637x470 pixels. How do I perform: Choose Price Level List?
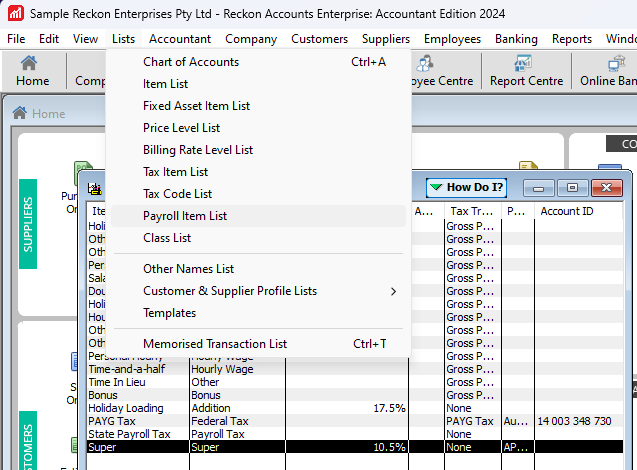pyautogui.click(x=258, y=128)
